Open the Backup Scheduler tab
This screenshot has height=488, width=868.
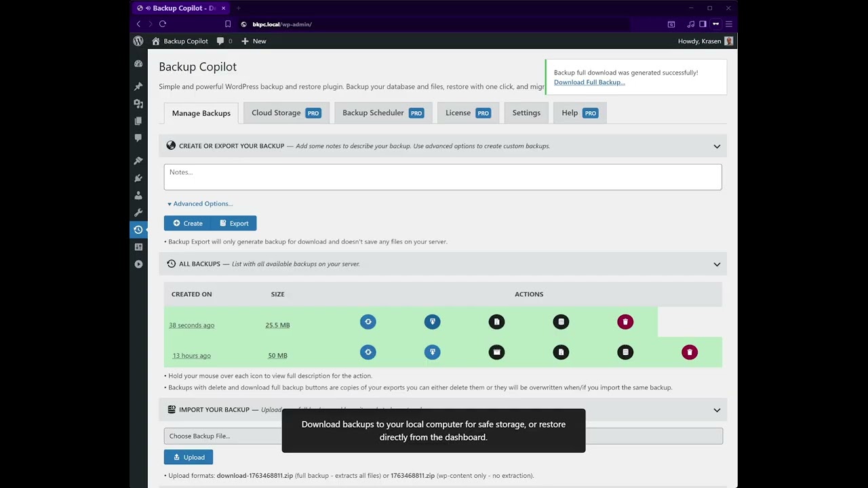(383, 113)
